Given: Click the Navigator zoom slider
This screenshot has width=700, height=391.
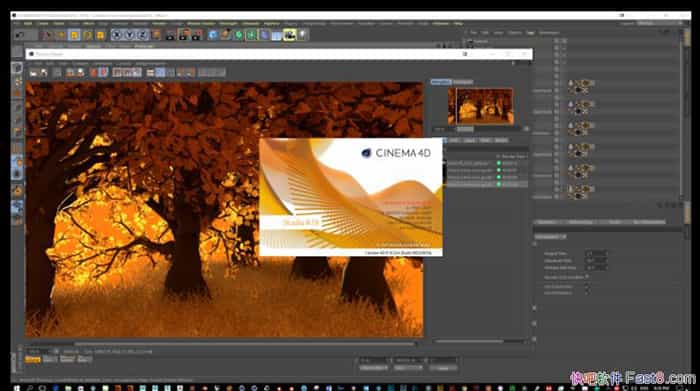Looking at the screenshot, I should [464, 129].
